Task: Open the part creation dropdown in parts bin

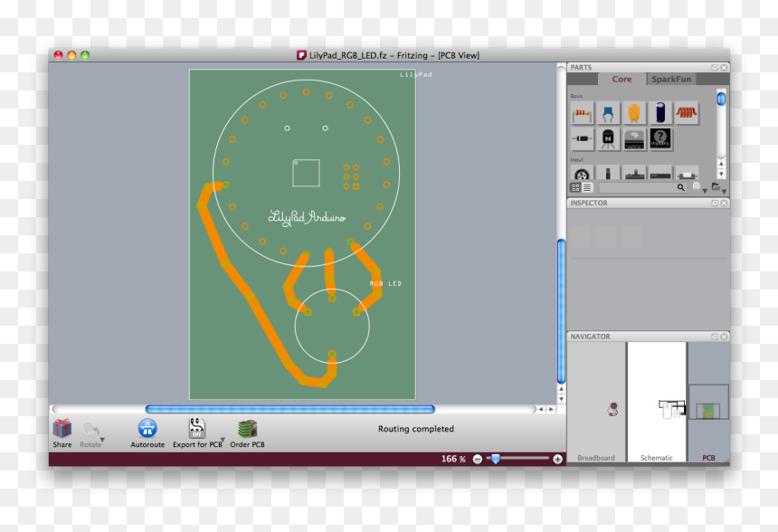Action: pos(705,191)
